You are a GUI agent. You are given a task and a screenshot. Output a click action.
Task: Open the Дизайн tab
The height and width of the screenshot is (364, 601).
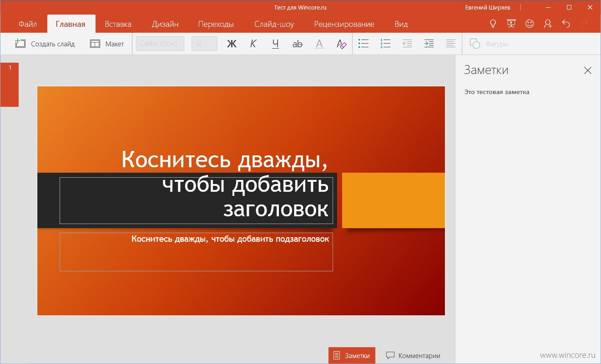(165, 24)
